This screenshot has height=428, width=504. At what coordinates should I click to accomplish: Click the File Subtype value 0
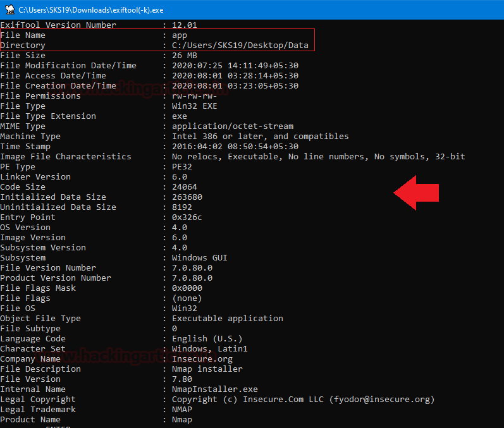(175, 329)
